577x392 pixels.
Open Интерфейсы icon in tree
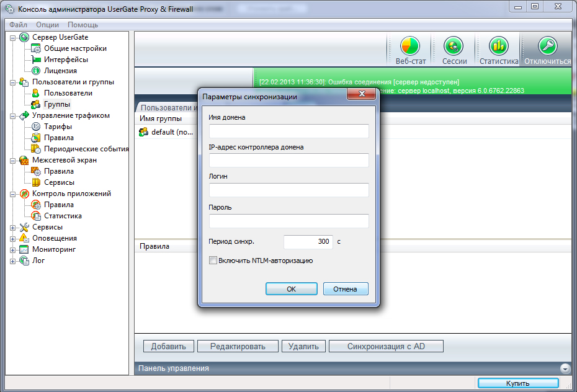point(36,60)
